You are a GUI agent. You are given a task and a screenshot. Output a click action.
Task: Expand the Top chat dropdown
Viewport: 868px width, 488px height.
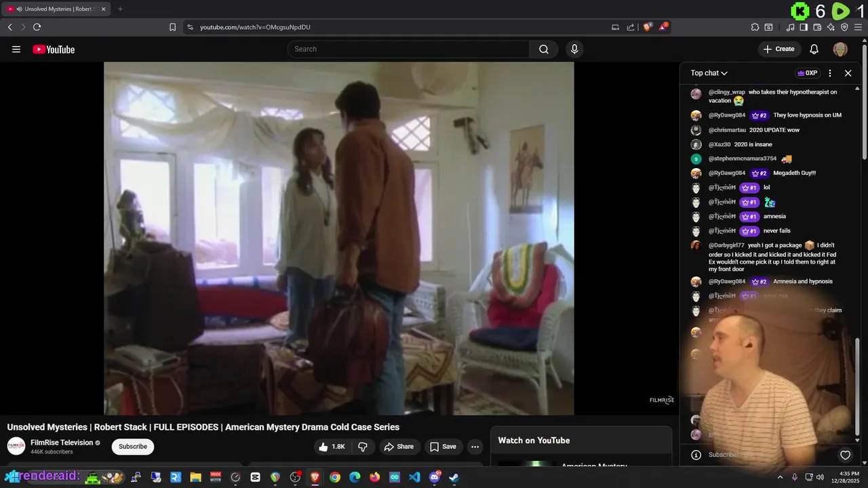coord(709,73)
